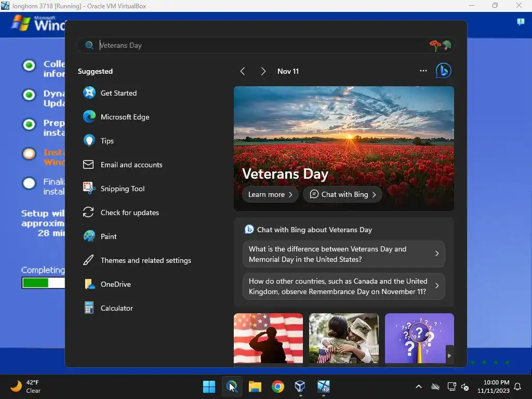The width and height of the screenshot is (532, 399).
Task: Click the poppy and helmet search highlight icon
Action: (440, 46)
